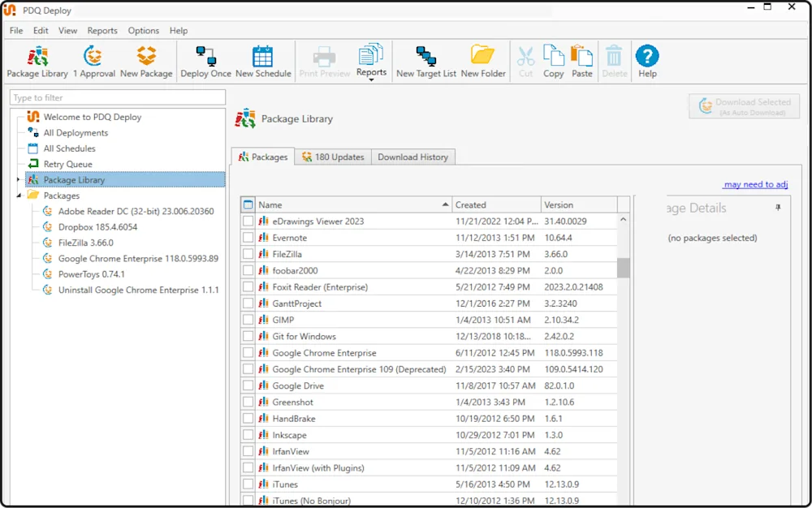This screenshot has height=508, width=812.
Task: Click the Inkscape package icon
Action: pyautogui.click(x=264, y=435)
